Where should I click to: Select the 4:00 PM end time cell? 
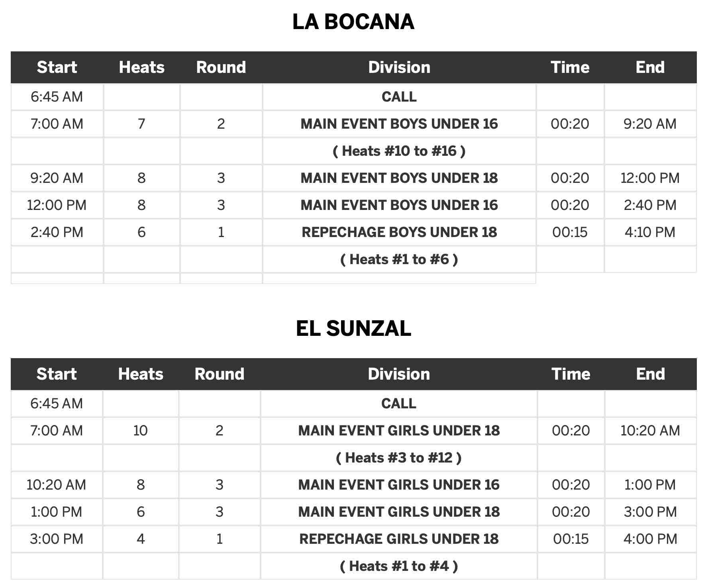tap(650, 539)
